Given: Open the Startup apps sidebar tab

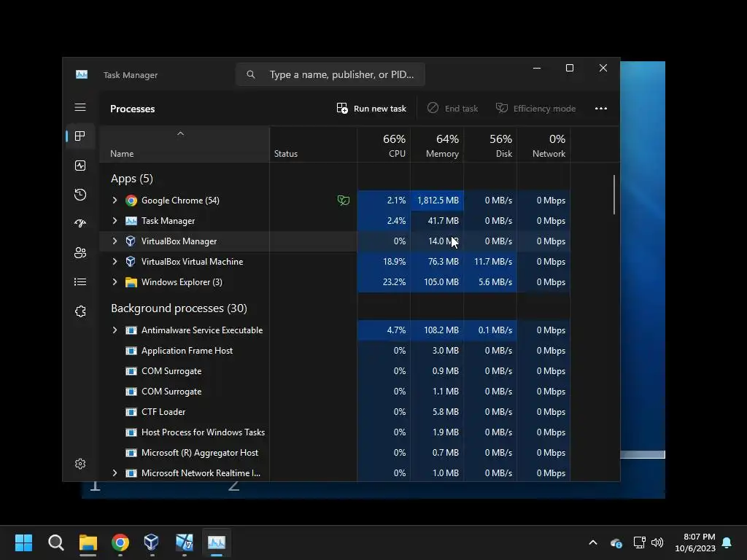Looking at the screenshot, I should point(80,223).
